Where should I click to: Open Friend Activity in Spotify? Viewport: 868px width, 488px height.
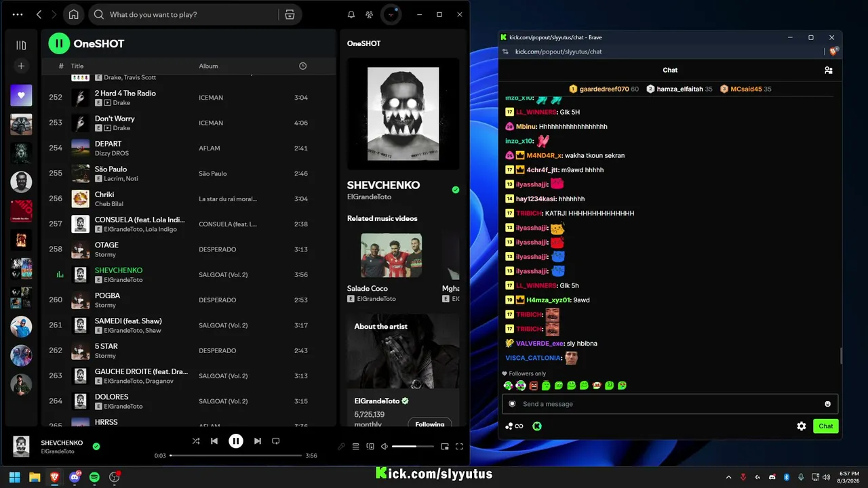pyautogui.click(x=369, y=14)
